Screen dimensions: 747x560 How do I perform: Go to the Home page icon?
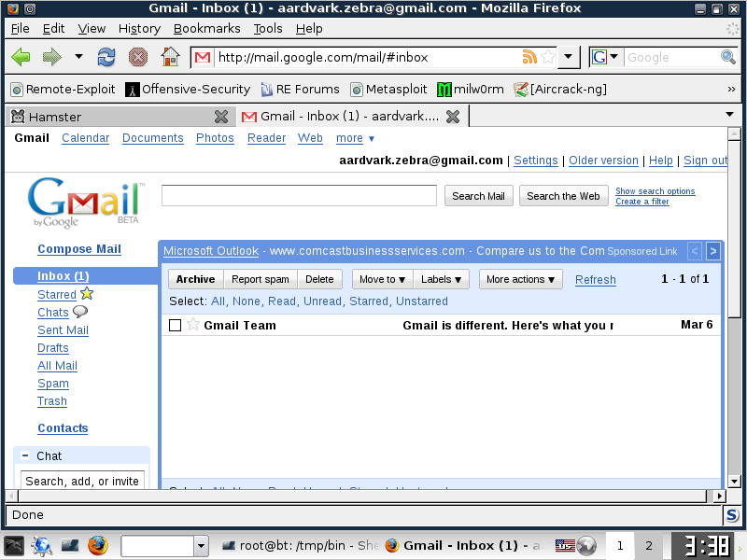click(x=170, y=57)
